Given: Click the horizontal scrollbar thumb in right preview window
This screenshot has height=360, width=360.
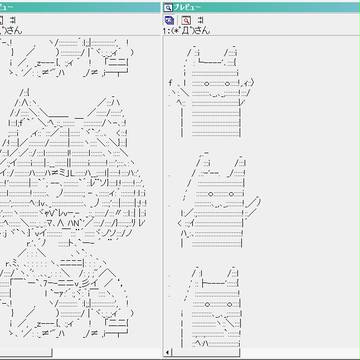Looking at the screenshot, I should (206, 352).
